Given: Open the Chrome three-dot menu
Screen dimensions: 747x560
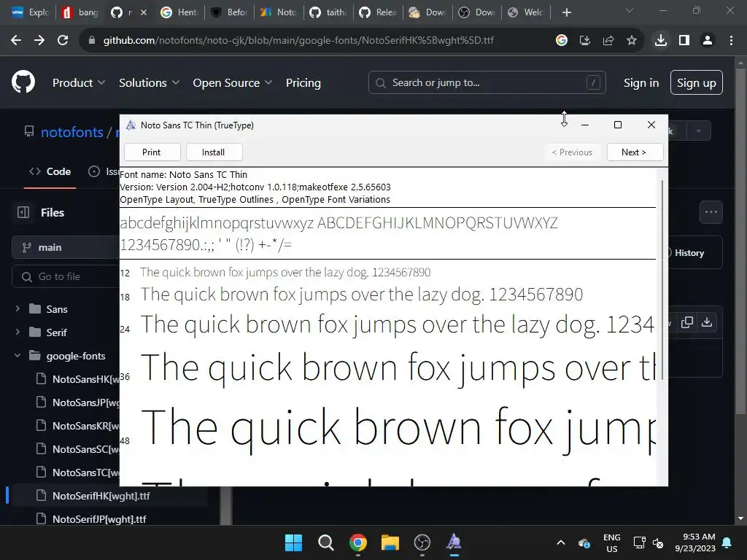Looking at the screenshot, I should [x=731, y=41].
